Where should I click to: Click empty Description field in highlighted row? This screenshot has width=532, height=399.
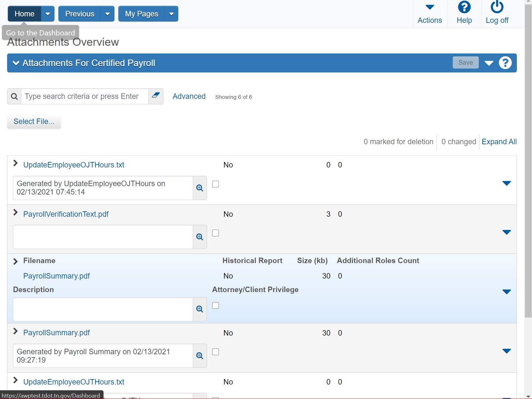[x=103, y=309]
